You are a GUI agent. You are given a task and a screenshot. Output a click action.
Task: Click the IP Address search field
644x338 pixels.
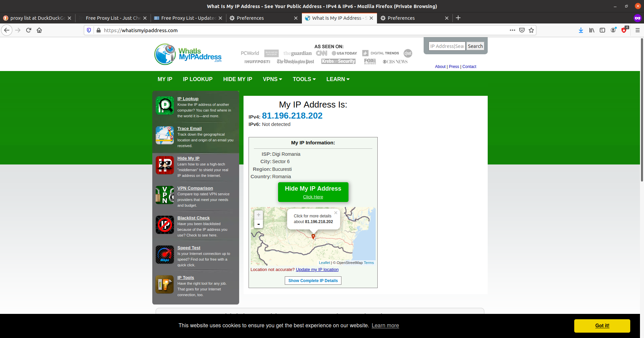[447, 46]
